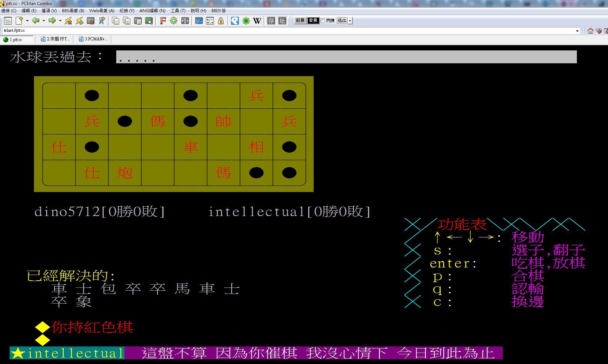Click the 送出 send button
Image resolution: width=608 pixels, height=364 pixels.
[x=342, y=21]
